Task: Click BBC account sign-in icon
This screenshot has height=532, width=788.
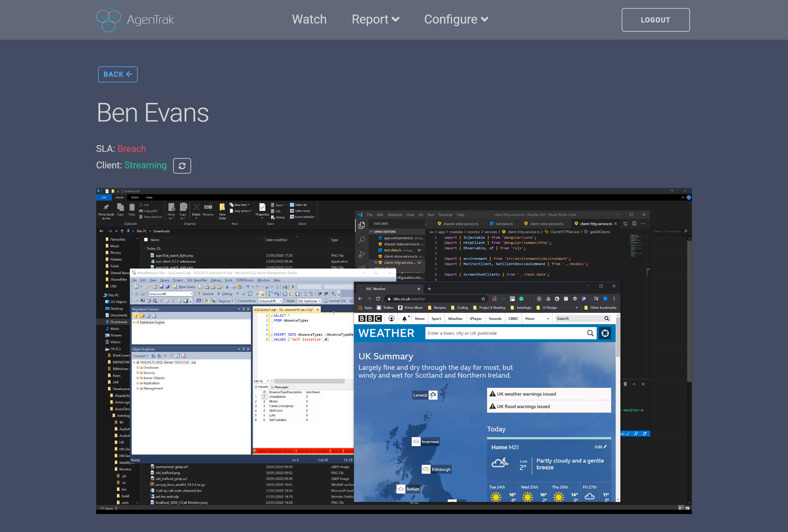Action: [391, 318]
